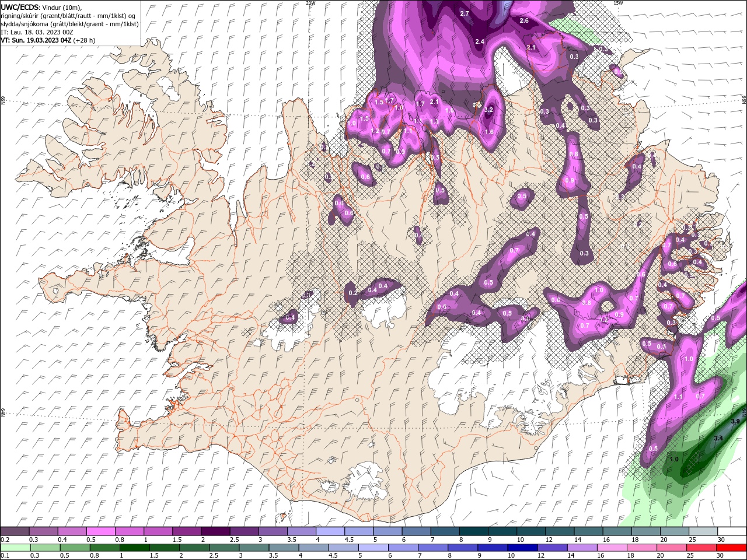Click the coral red 25 rain-scale swatch
This screenshot has height=560, width=747.
701,548
